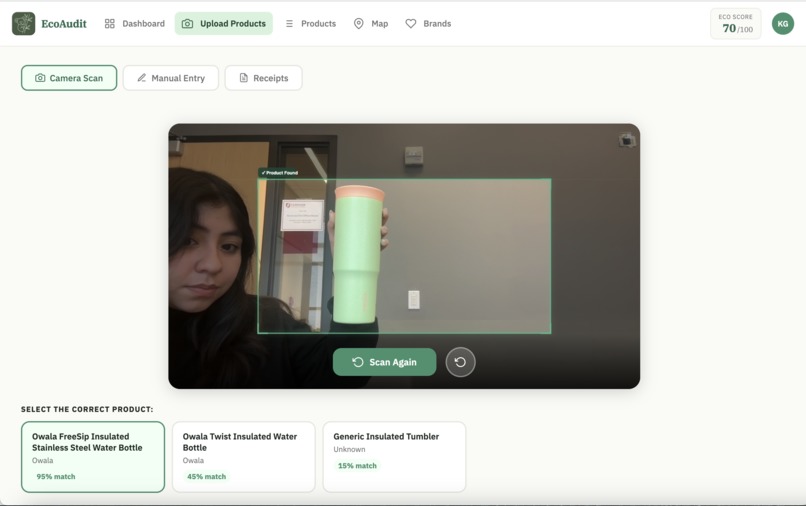Open the Map view
Image resolution: width=806 pixels, height=506 pixels.
click(x=371, y=24)
